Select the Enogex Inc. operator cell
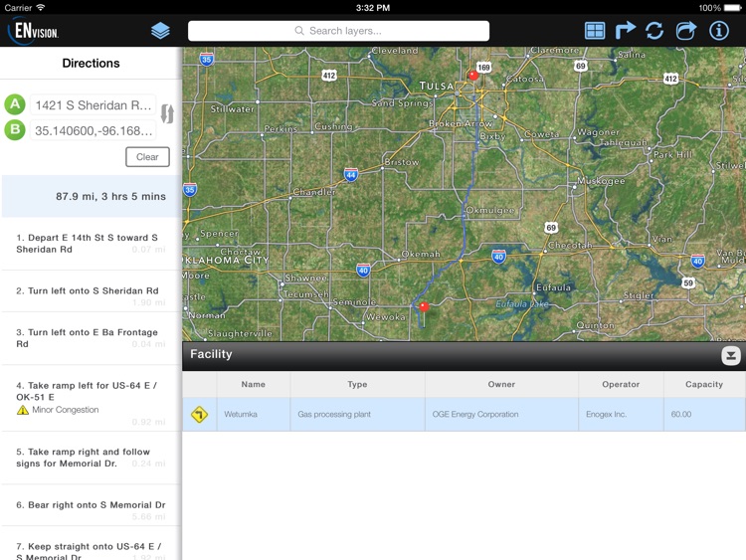 click(x=621, y=415)
